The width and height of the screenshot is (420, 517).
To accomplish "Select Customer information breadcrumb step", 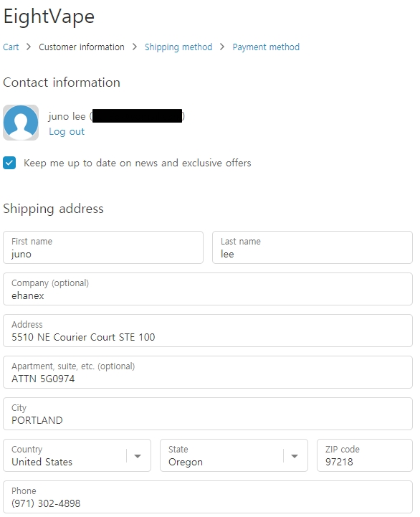I will coord(82,47).
